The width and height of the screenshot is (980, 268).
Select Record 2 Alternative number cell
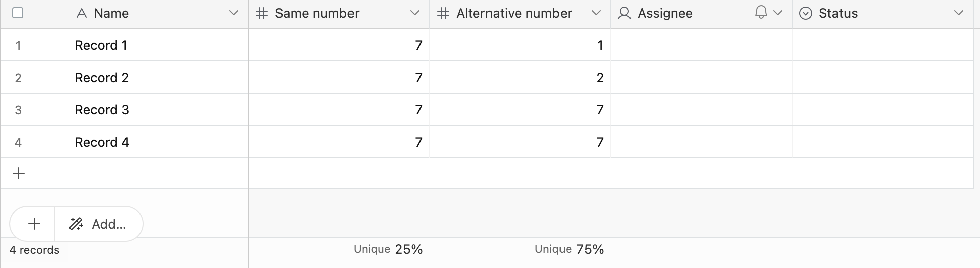[520, 78]
